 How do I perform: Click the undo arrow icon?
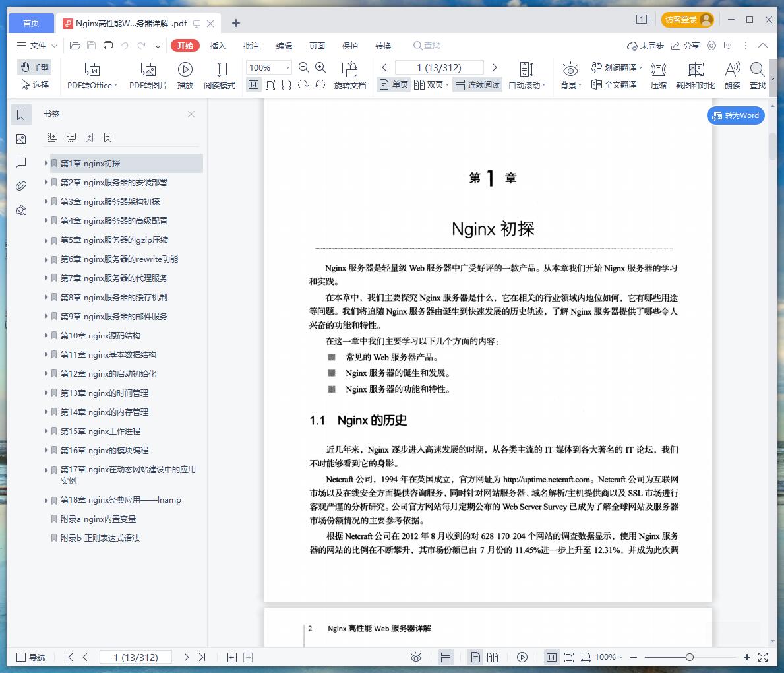pos(125,46)
